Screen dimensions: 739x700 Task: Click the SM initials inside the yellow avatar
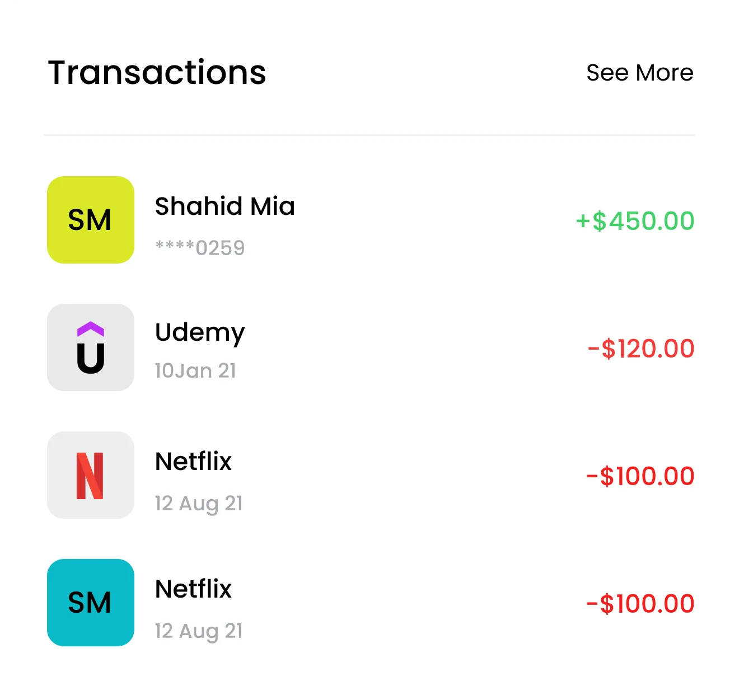click(x=90, y=220)
